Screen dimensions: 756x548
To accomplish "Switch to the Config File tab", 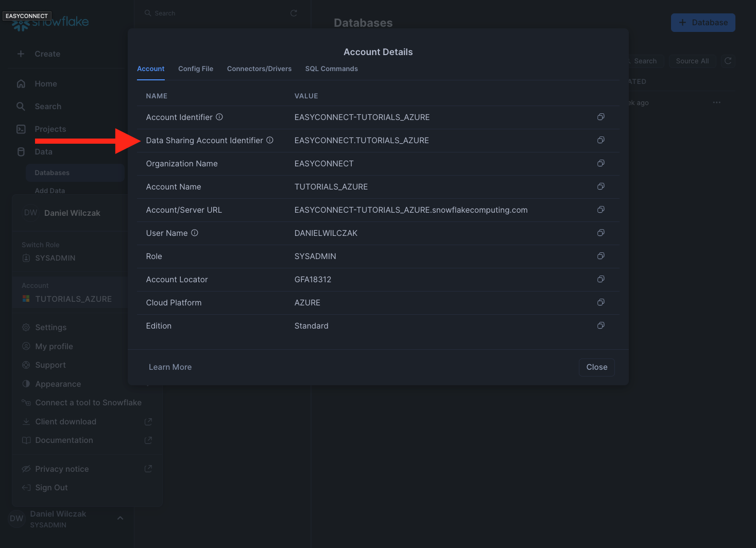I will point(196,68).
